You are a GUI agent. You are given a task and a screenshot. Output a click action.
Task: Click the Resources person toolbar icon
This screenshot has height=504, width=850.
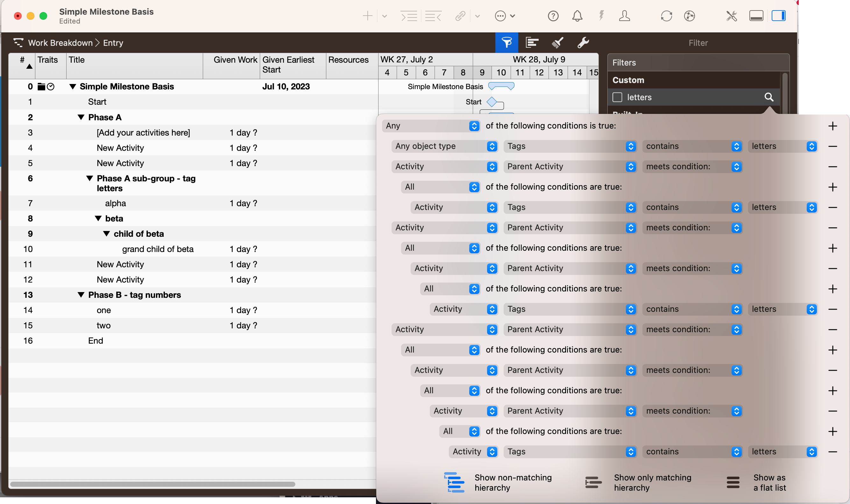coord(624,16)
